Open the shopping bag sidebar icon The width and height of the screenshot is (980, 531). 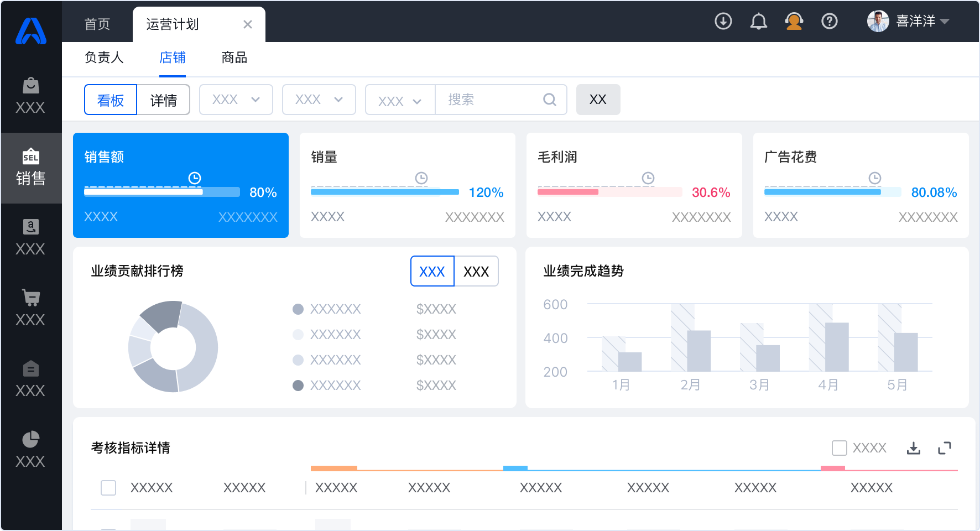pyautogui.click(x=31, y=85)
